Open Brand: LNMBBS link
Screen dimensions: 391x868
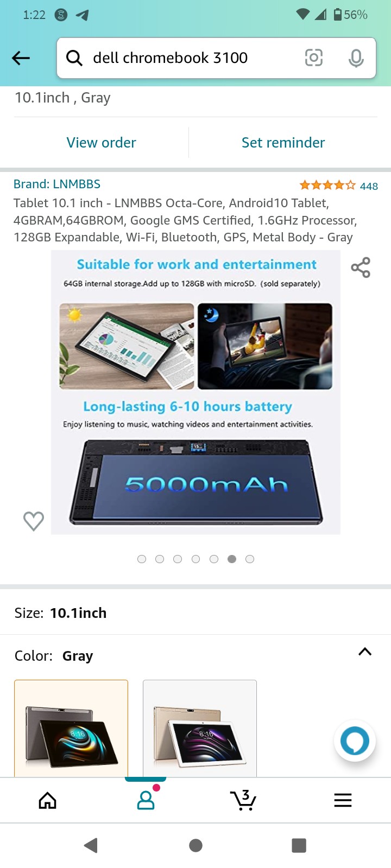(x=57, y=184)
